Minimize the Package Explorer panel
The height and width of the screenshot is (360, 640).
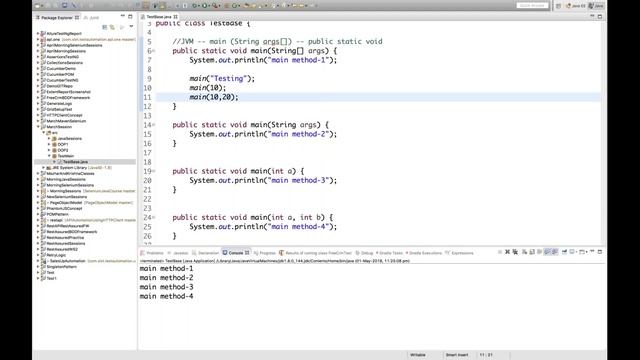(x=122, y=16)
